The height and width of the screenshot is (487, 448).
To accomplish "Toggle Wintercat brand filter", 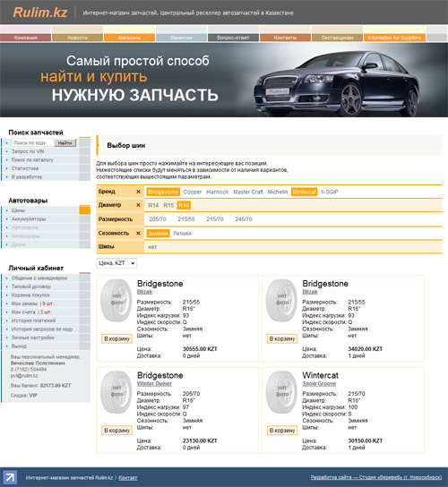I will 304,192.
